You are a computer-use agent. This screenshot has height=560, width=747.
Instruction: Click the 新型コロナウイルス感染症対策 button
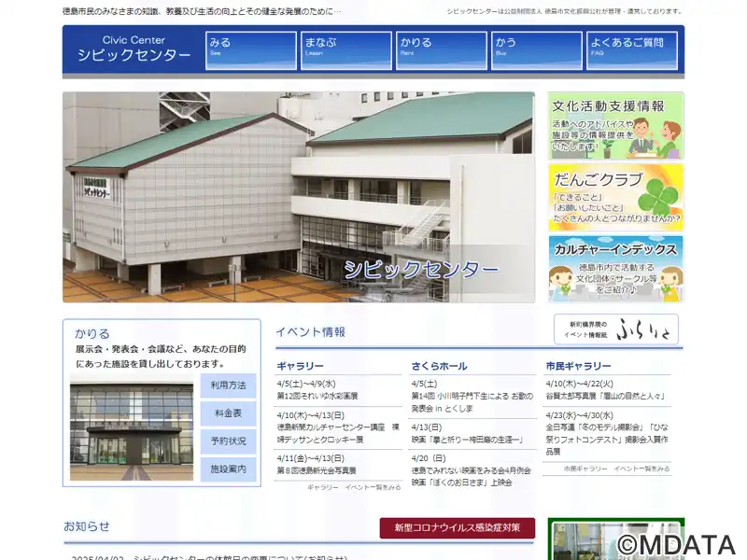click(x=458, y=527)
